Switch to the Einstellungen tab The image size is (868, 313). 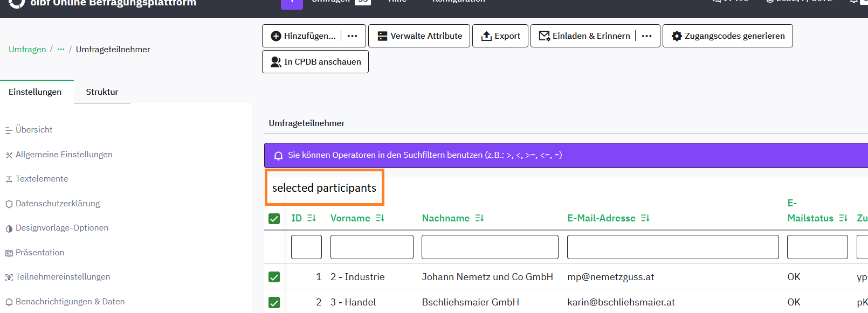pyautogui.click(x=35, y=92)
